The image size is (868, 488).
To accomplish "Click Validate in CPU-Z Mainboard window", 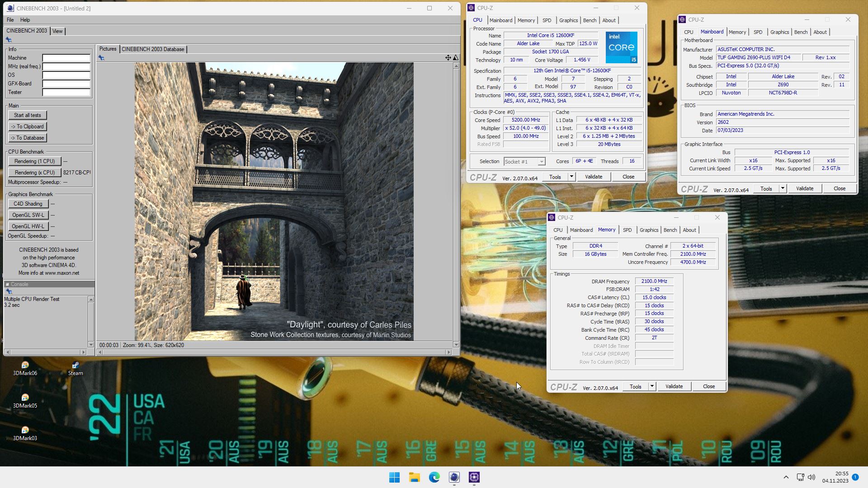I will coord(804,188).
